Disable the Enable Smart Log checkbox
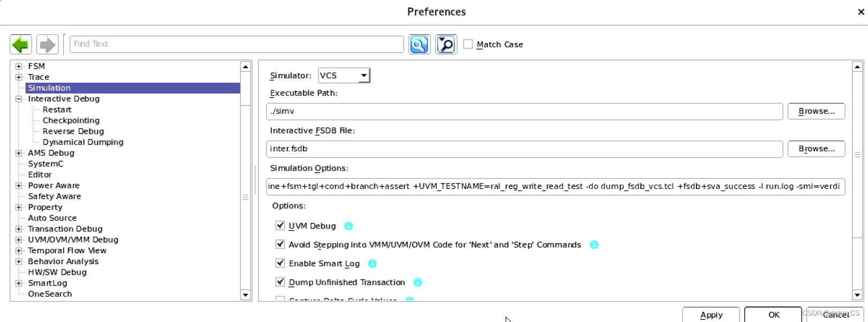868x322 pixels. 280,264
